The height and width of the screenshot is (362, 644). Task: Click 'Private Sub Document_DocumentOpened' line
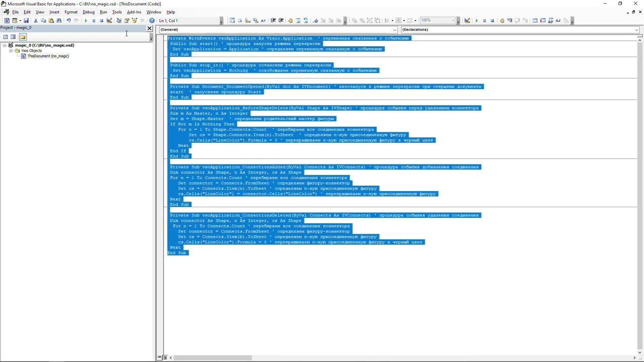(326, 86)
